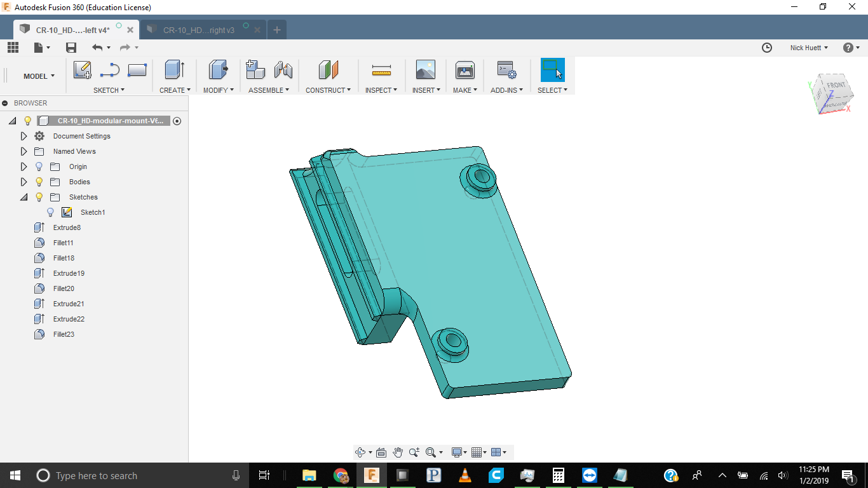The width and height of the screenshot is (868, 488).
Task: Activate the Extrude tool above CREATE
Action: [x=174, y=70]
